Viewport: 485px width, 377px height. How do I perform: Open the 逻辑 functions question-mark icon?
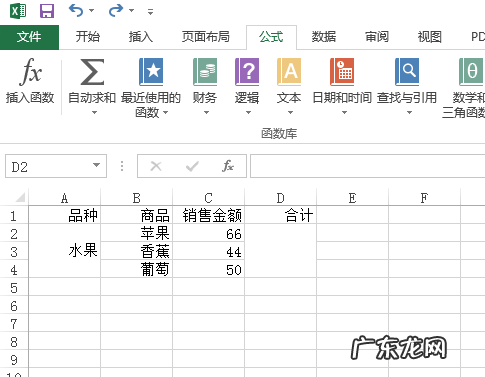click(247, 72)
